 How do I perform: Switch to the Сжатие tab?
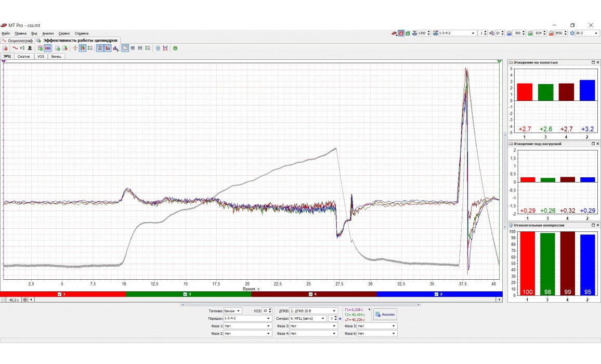click(24, 56)
